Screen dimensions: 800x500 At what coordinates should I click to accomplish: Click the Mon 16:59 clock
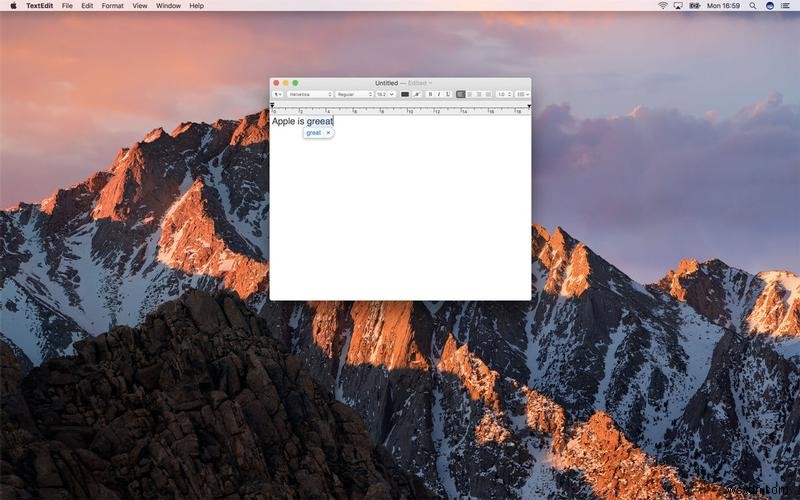click(x=723, y=6)
